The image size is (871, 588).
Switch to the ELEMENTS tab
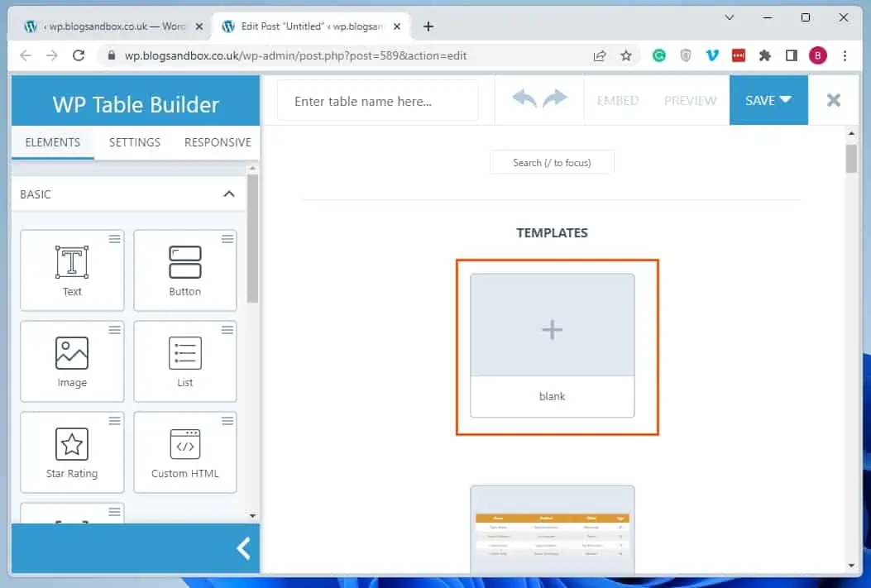click(53, 143)
